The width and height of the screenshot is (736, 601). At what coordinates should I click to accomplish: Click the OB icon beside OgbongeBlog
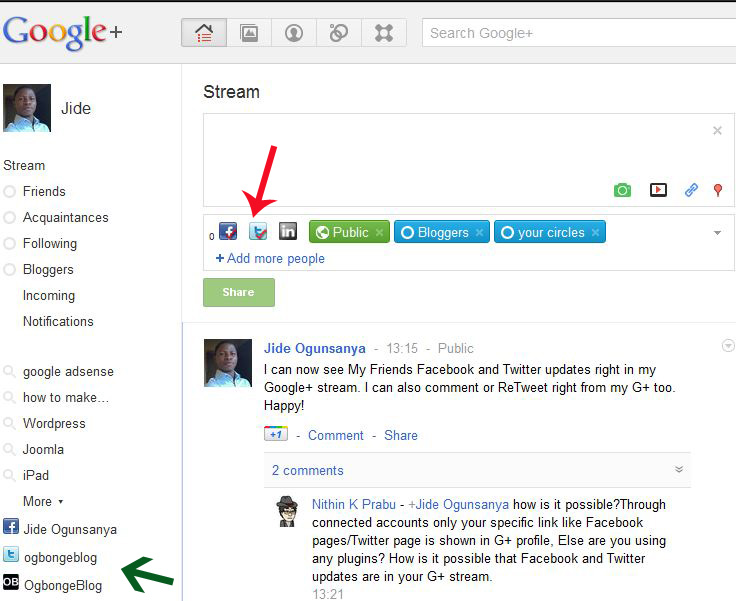click(11, 581)
